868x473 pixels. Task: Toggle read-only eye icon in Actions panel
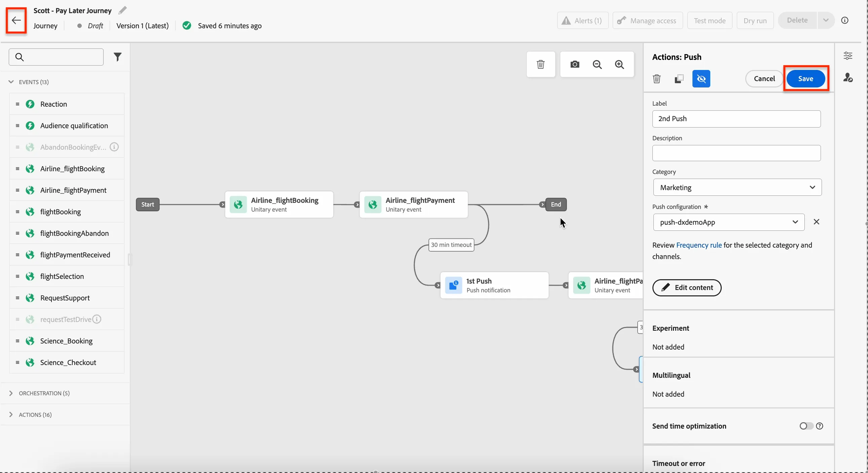701,79
